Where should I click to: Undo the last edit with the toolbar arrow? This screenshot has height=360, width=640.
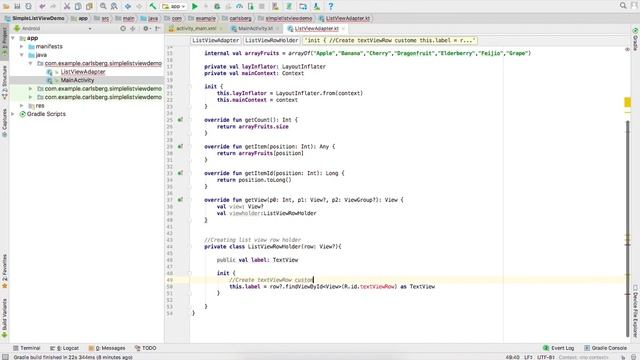(x=42, y=6)
